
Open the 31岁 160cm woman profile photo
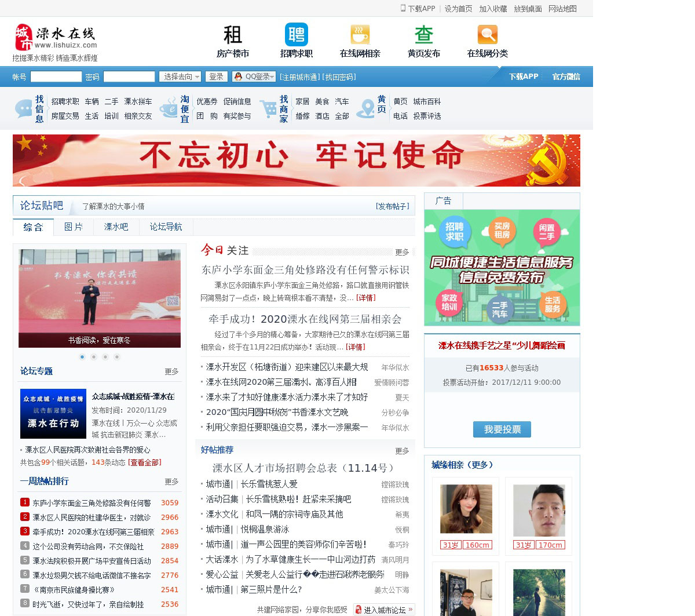click(466, 509)
